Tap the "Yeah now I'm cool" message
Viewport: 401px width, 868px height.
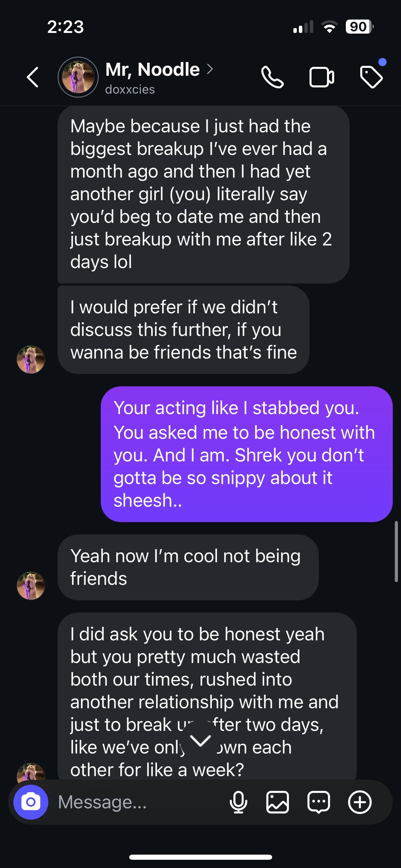pos(188,567)
